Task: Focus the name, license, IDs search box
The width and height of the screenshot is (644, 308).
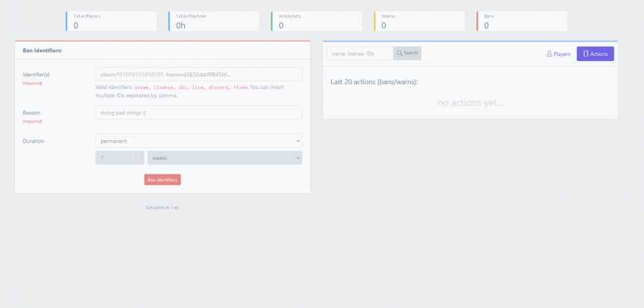Action: coord(359,53)
